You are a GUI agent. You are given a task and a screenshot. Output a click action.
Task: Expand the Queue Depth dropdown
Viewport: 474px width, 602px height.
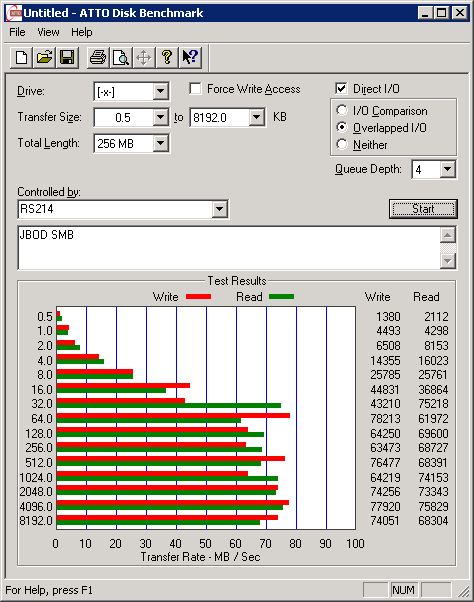click(448, 169)
